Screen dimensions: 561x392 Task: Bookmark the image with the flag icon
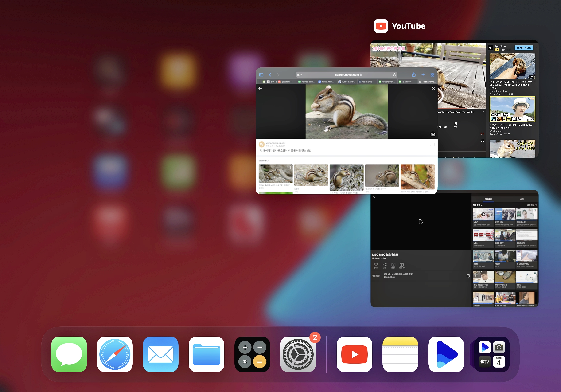429,145
